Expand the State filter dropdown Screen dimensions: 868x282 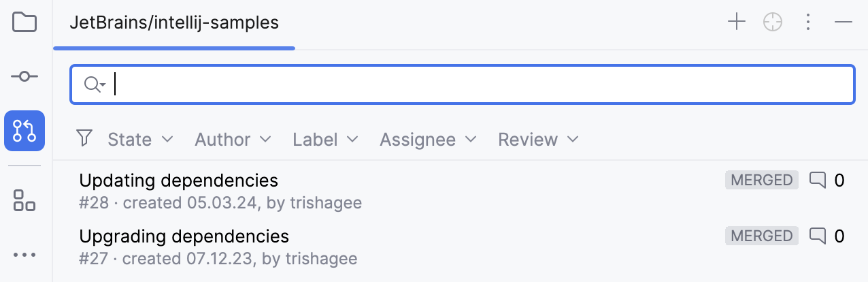[x=140, y=140]
